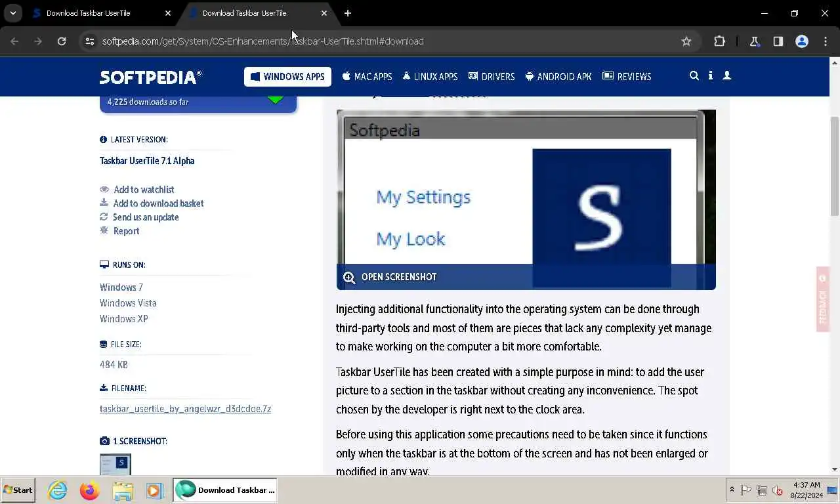Screen dimensions: 840x504
Task: Go back to previous page
Action: pyautogui.click(x=14, y=41)
